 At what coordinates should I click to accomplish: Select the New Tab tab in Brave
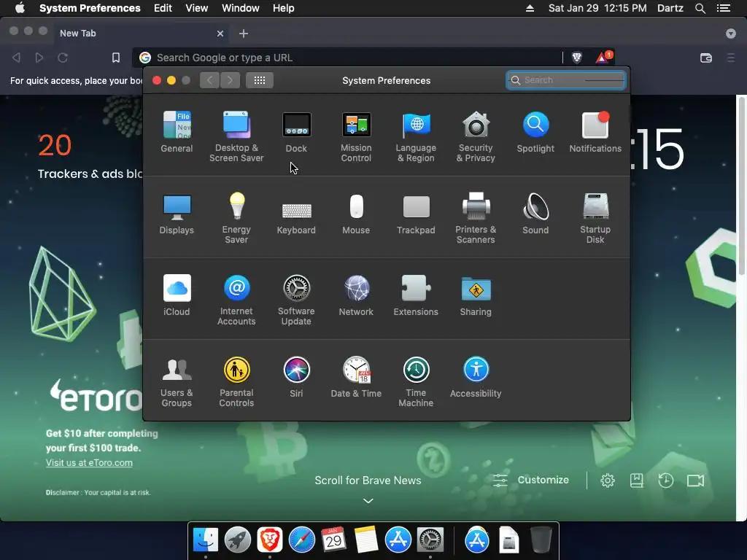(140, 34)
